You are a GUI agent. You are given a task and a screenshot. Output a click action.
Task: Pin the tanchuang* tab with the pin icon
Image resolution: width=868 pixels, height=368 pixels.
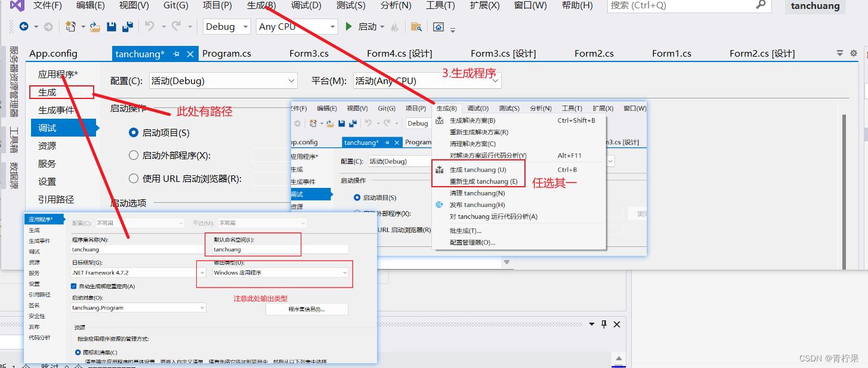[177, 54]
